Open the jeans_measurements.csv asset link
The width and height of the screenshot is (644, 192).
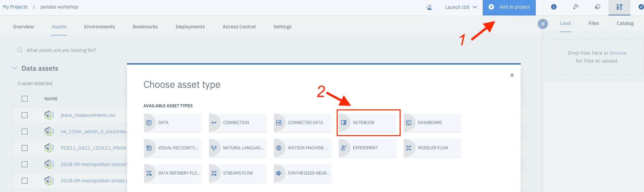[x=88, y=115]
